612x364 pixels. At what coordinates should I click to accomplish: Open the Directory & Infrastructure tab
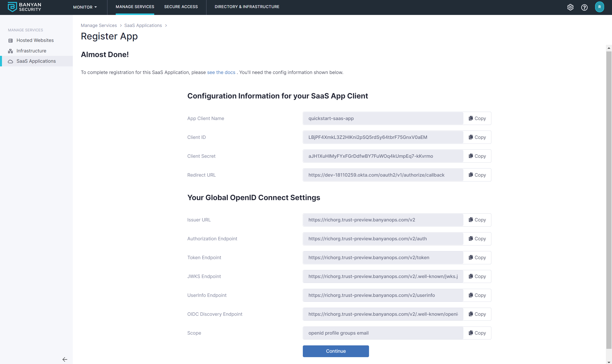pos(247,7)
